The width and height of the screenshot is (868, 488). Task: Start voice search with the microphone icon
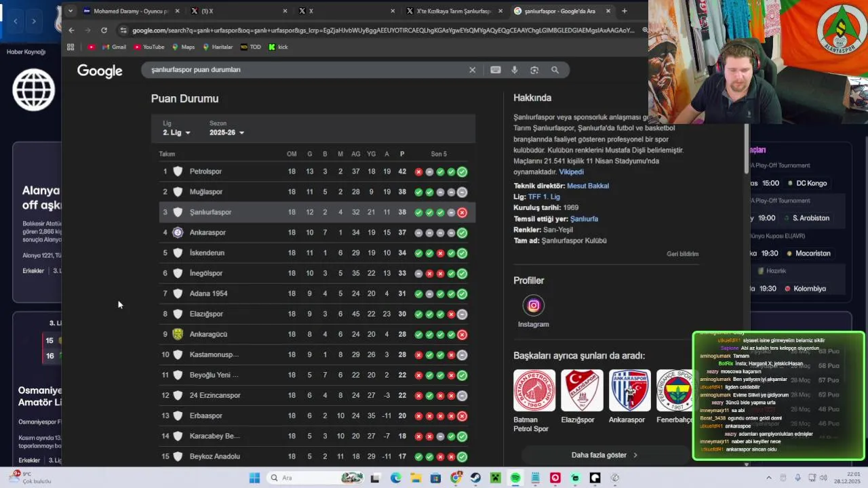[515, 70]
